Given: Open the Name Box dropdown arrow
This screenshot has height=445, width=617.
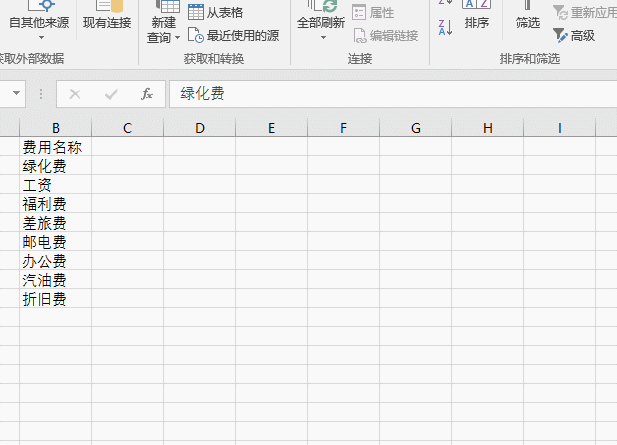Looking at the screenshot, I should click(x=16, y=94).
